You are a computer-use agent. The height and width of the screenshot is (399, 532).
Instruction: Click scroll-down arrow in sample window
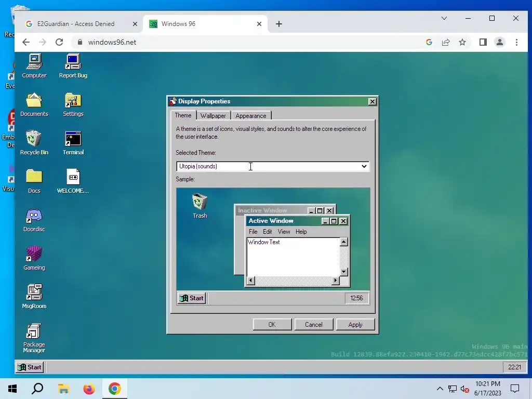pos(344,272)
